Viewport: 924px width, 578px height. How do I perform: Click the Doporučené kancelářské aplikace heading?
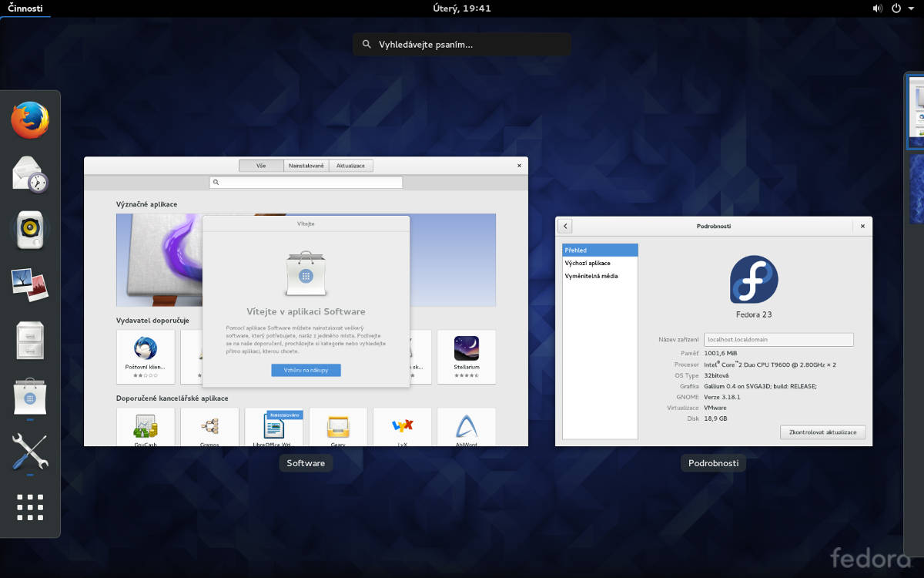pos(172,398)
